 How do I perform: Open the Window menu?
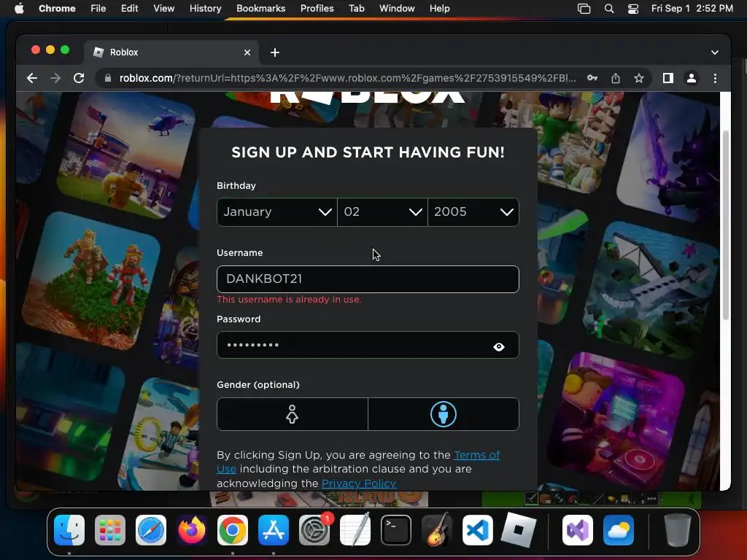tap(397, 9)
